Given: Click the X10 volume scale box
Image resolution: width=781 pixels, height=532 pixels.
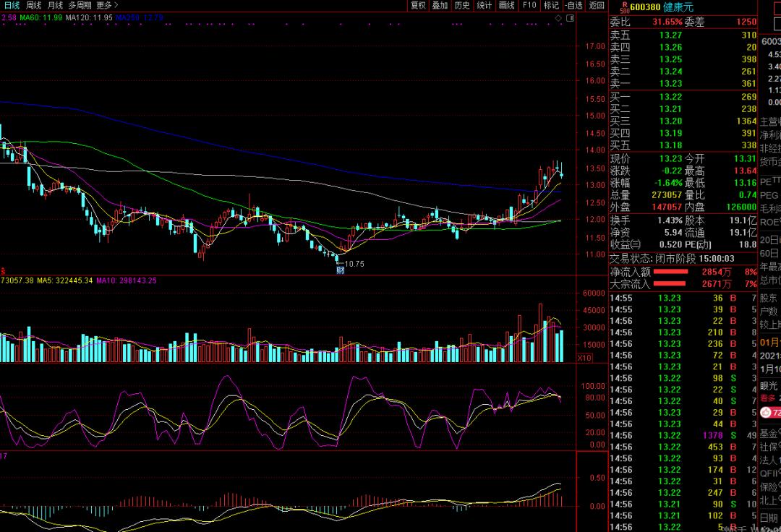Looking at the screenshot, I should tap(585, 358).
